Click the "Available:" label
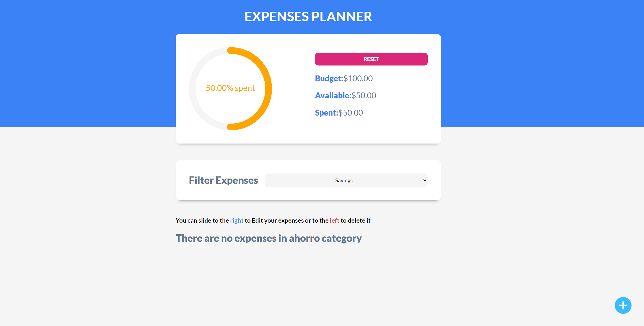644x326 pixels. click(x=333, y=95)
